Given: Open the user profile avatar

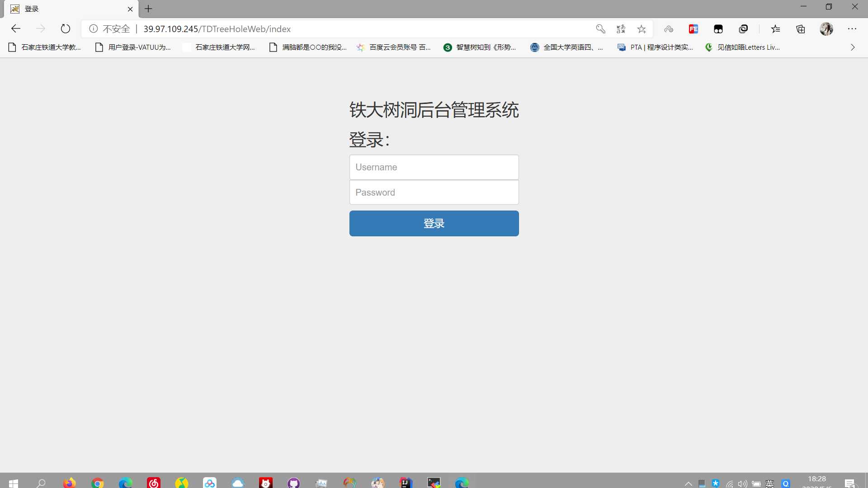Looking at the screenshot, I should click(826, 29).
